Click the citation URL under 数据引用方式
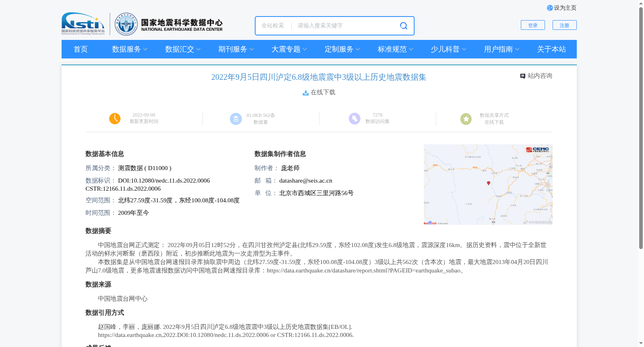The width and height of the screenshot is (644, 347). point(225,335)
